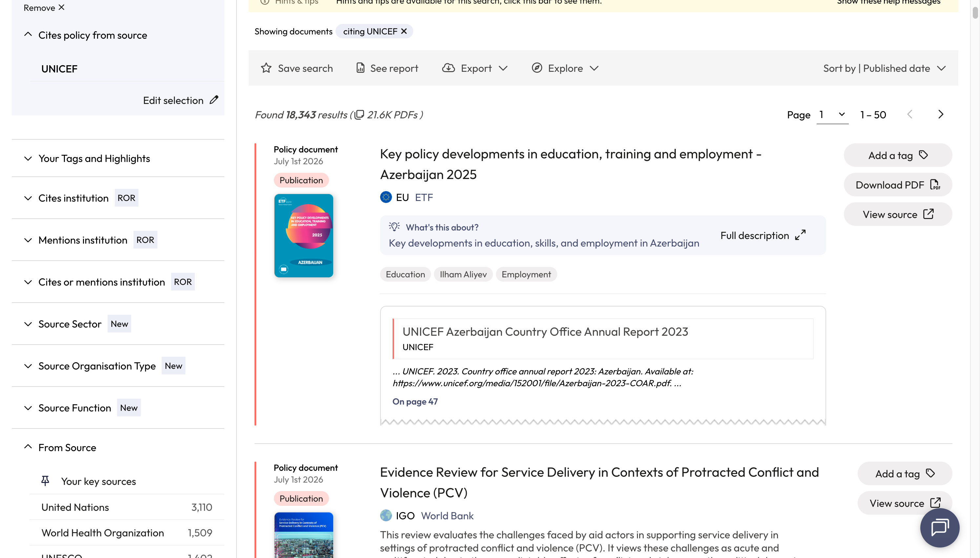Screen dimensions: 980x558
Task: Click the IGO globe icon near World Bank
Action: (x=386, y=515)
